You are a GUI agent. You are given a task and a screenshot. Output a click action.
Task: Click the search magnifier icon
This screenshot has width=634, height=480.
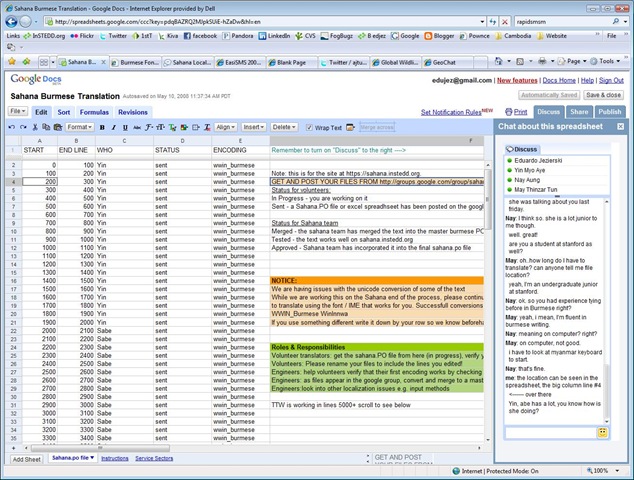[615, 21]
